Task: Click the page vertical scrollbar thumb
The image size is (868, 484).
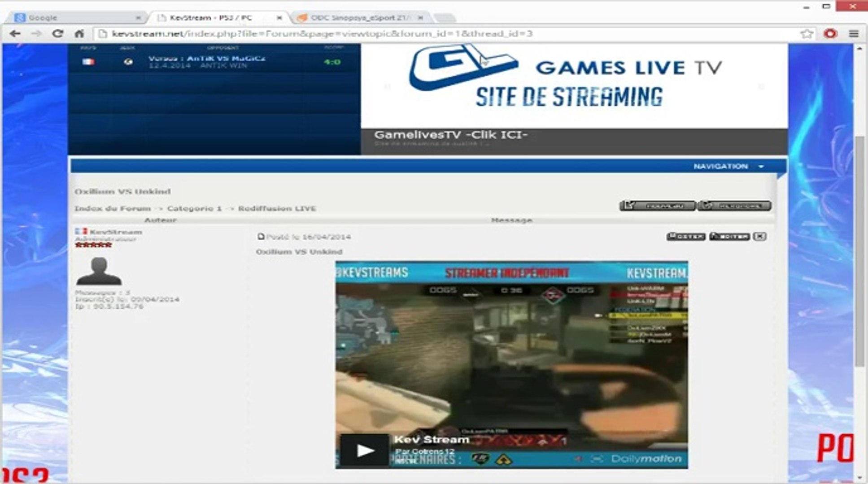Action: tap(859, 251)
